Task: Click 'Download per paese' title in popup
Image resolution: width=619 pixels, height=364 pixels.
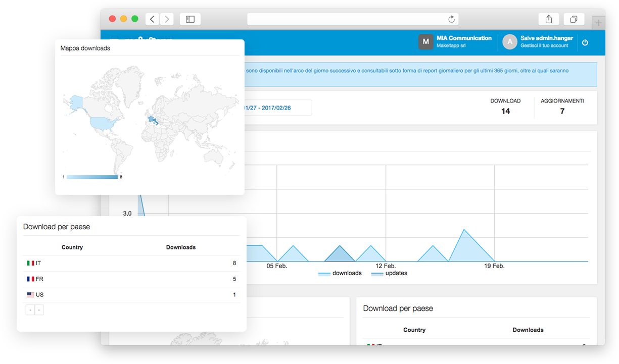Action: click(57, 227)
